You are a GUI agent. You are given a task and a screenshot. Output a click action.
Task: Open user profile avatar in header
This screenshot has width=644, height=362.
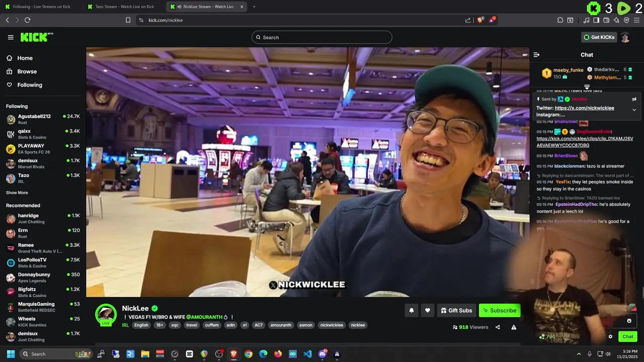[x=625, y=37]
